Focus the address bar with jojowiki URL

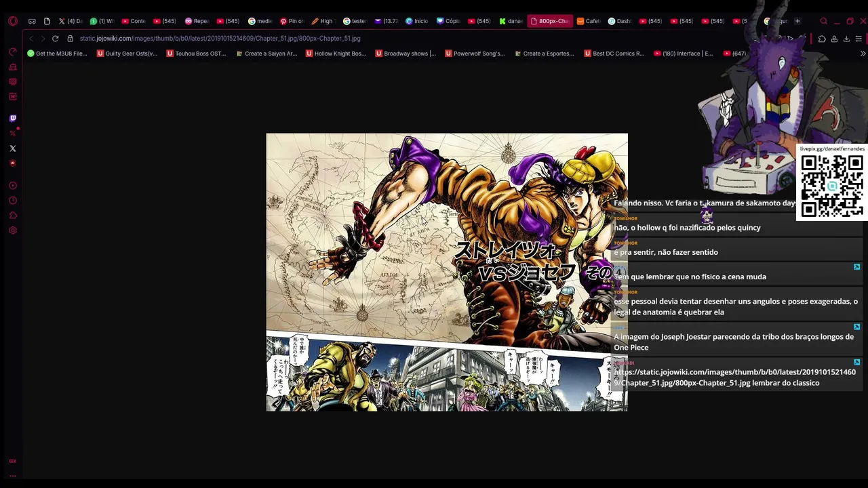tap(220, 39)
